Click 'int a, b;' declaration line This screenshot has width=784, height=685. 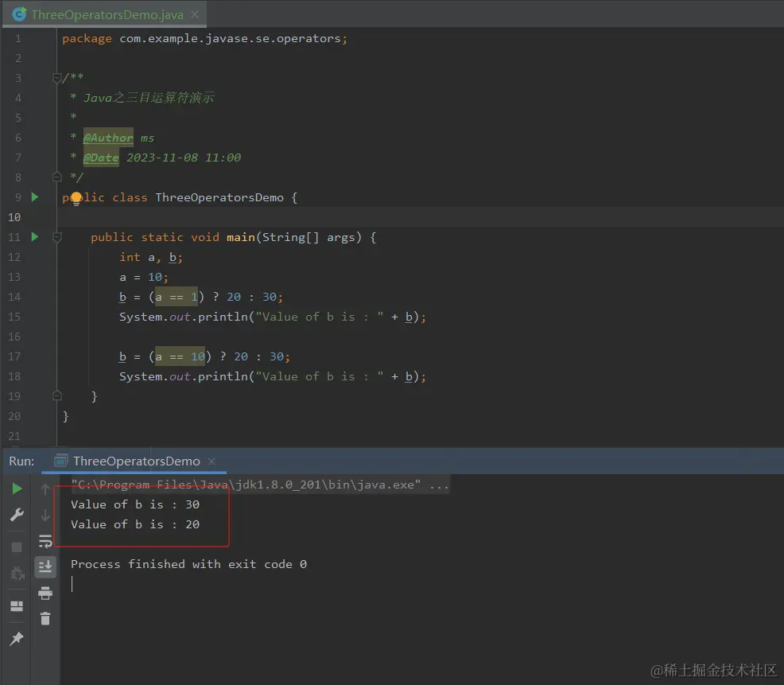pos(151,257)
